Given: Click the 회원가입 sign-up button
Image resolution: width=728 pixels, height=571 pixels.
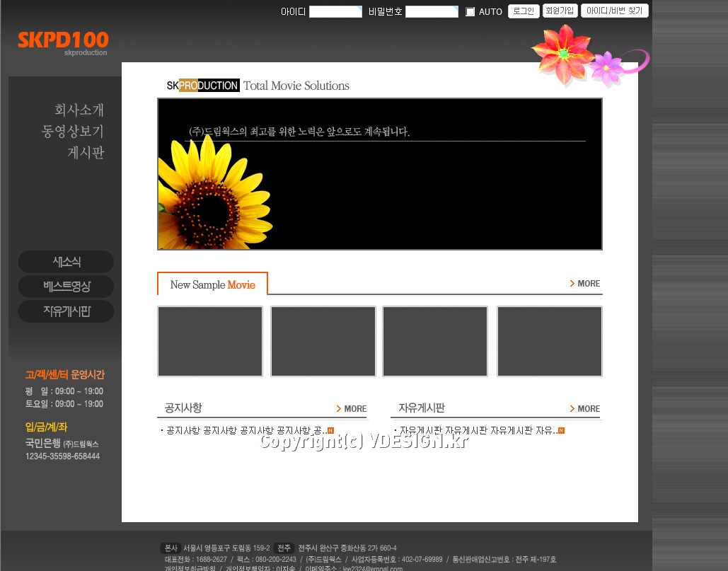Looking at the screenshot, I should tap(560, 11).
